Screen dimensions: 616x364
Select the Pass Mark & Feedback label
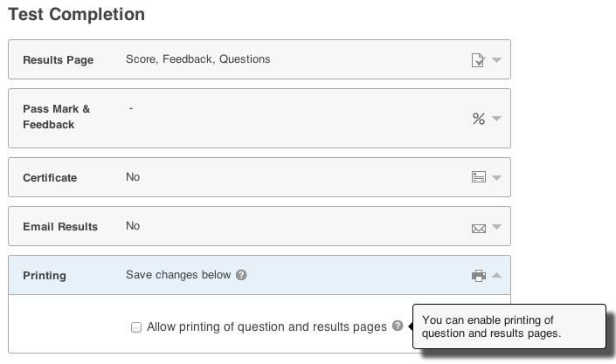56,117
